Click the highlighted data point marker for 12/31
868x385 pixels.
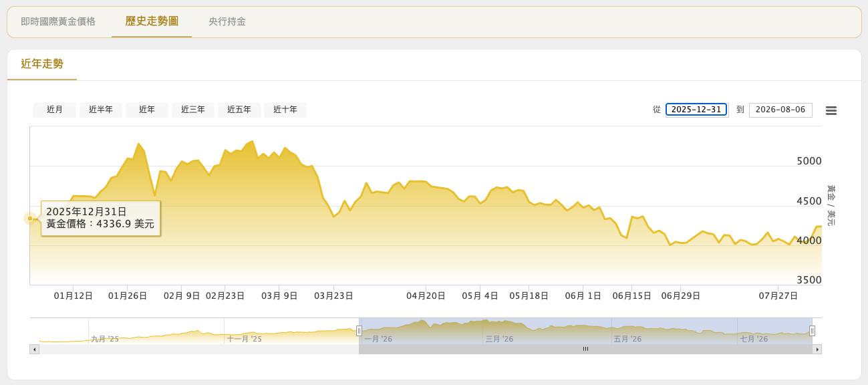coord(30,219)
